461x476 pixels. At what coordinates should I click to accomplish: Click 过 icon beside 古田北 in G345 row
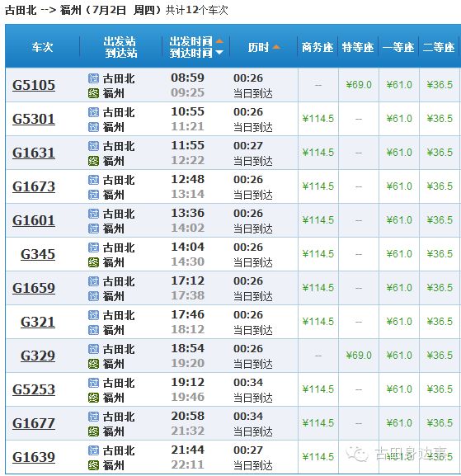93,247
